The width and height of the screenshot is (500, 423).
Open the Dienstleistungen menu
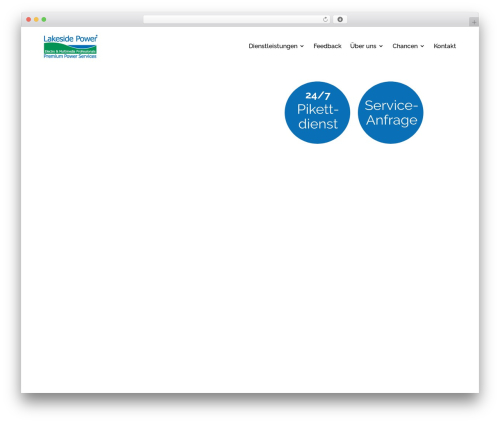click(x=273, y=46)
